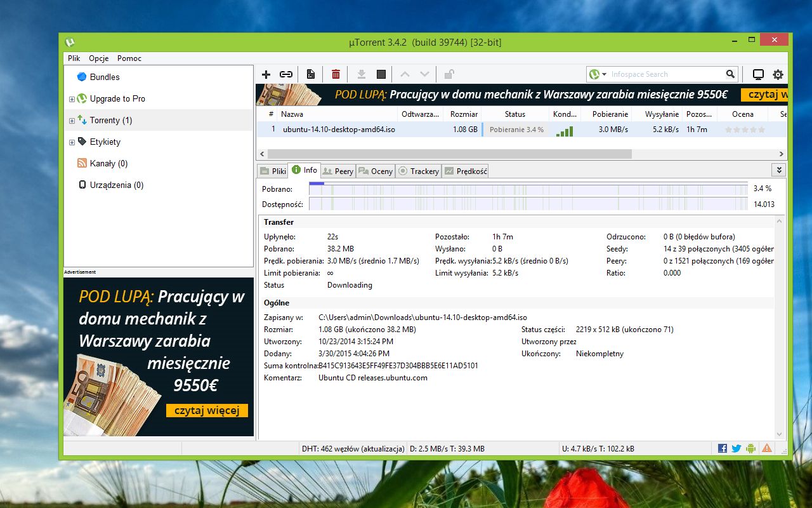Click the Add Torrent plus icon
Viewport: 812px width, 508px height.
(x=266, y=74)
